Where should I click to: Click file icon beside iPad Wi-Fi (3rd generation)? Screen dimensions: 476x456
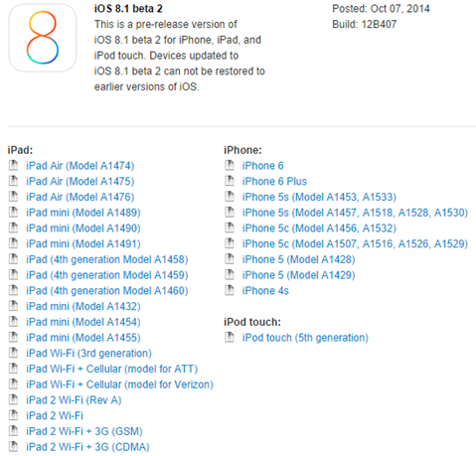click(x=14, y=353)
